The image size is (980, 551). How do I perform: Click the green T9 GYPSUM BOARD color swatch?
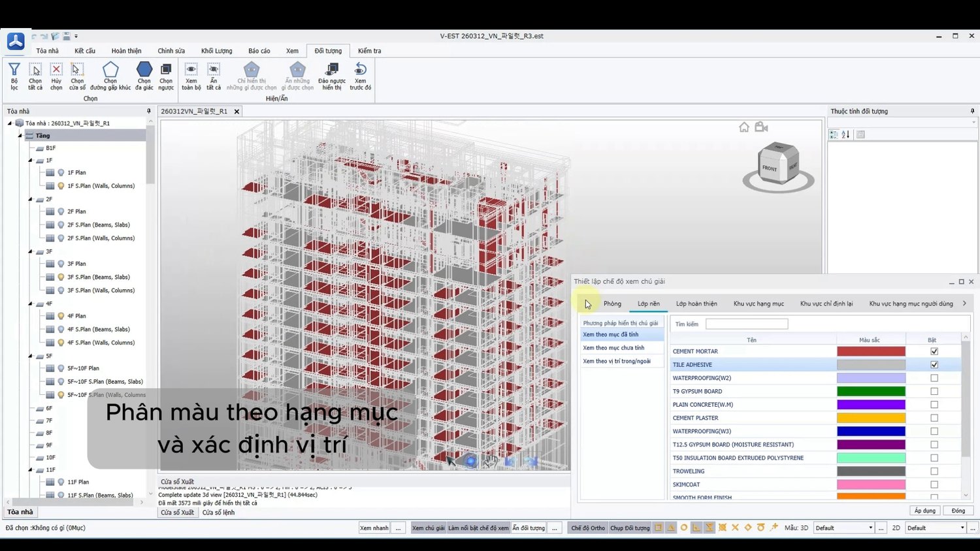pyautogui.click(x=871, y=392)
